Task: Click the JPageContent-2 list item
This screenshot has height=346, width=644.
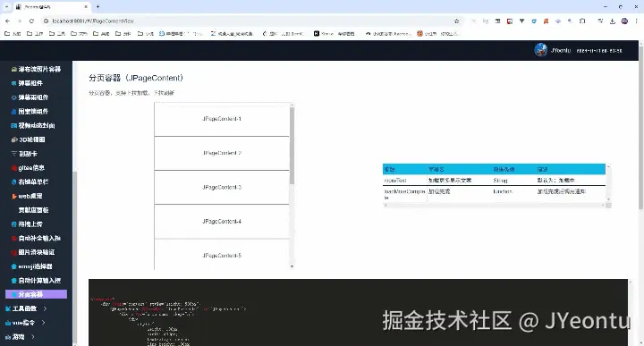Action: click(x=222, y=153)
